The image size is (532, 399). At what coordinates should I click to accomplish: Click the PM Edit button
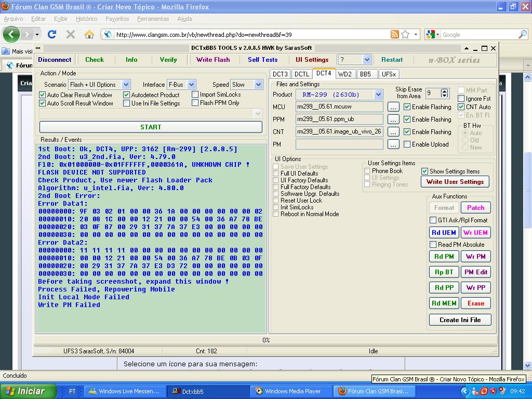[x=476, y=272]
